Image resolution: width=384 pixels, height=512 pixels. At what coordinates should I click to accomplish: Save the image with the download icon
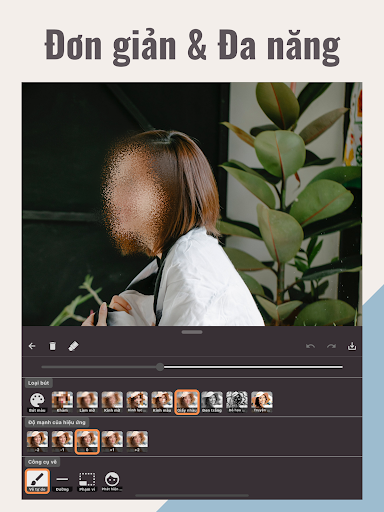[352, 346]
